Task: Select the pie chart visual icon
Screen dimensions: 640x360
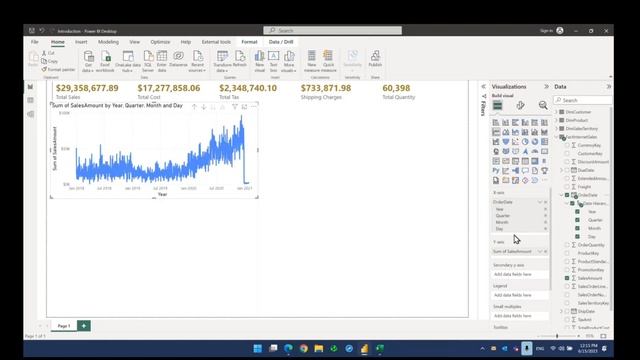Action: [525, 142]
